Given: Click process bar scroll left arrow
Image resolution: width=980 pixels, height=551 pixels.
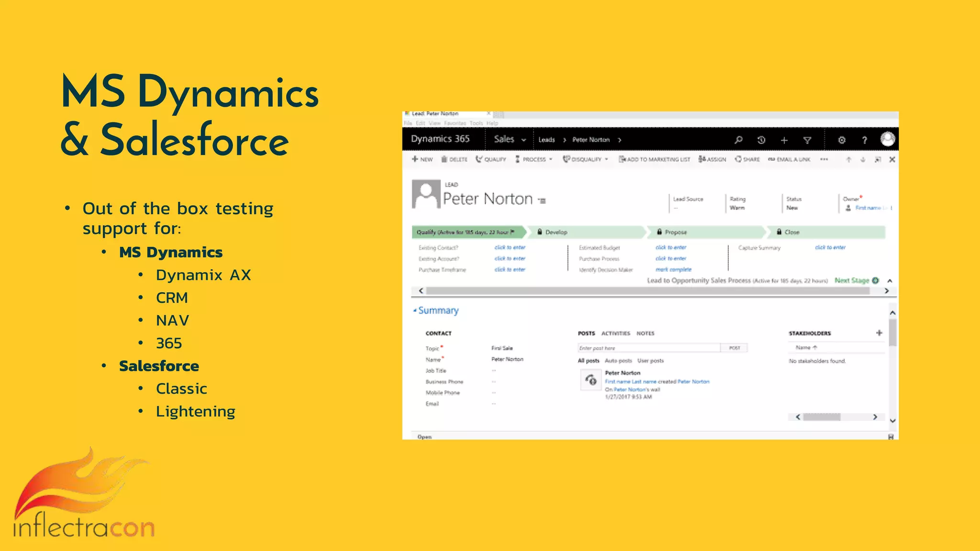Looking at the screenshot, I should (421, 291).
